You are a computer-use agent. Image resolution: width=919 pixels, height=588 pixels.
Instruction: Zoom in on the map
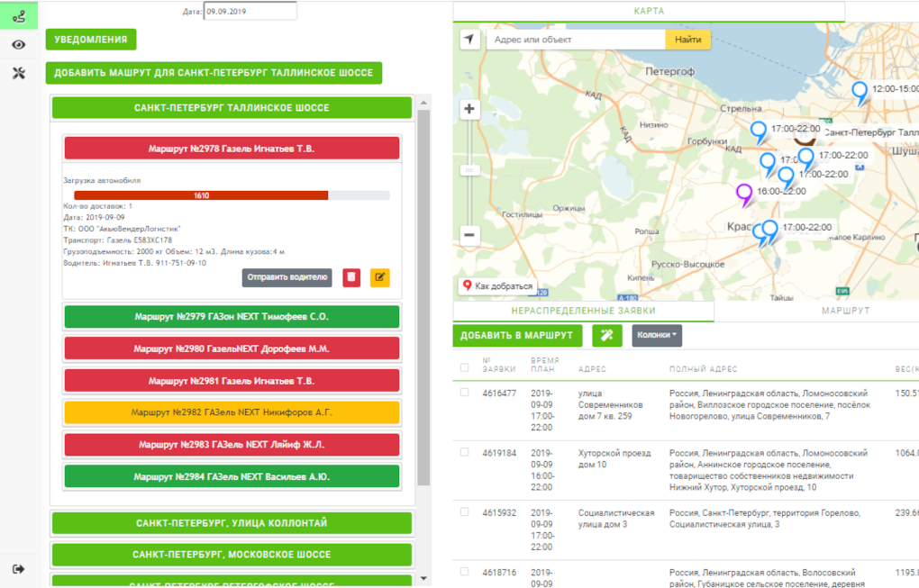[469, 109]
